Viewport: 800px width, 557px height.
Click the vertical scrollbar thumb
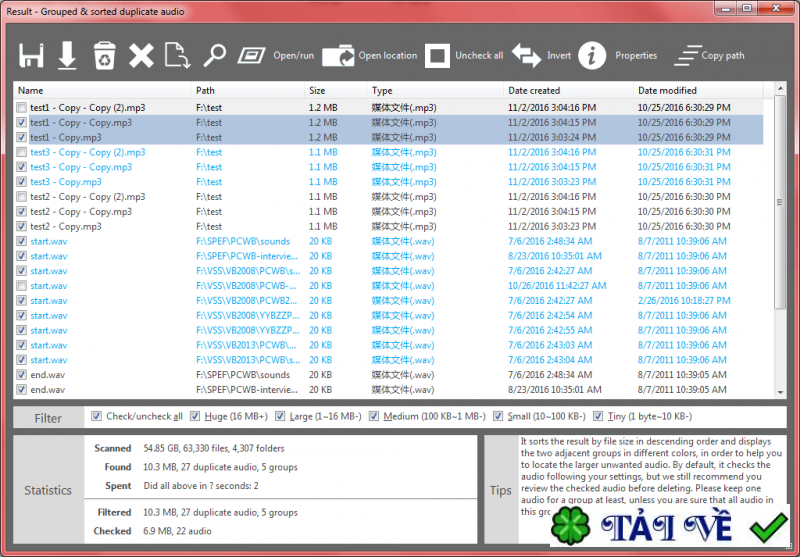coord(780,202)
